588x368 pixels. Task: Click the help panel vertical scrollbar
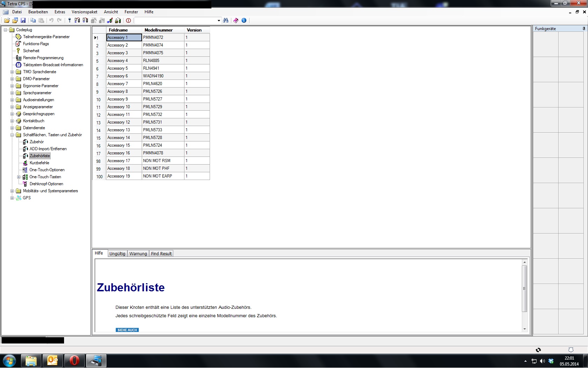point(524,289)
